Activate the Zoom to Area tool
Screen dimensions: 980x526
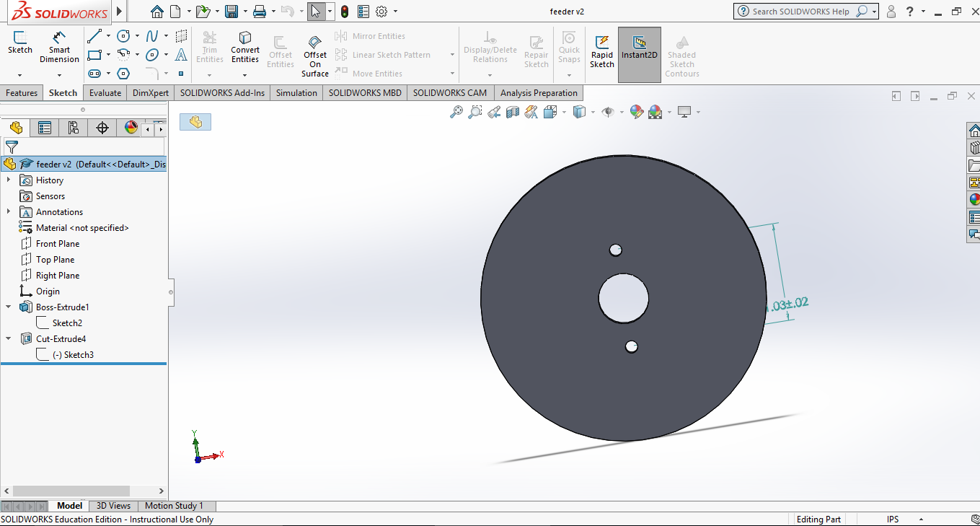tap(474, 112)
